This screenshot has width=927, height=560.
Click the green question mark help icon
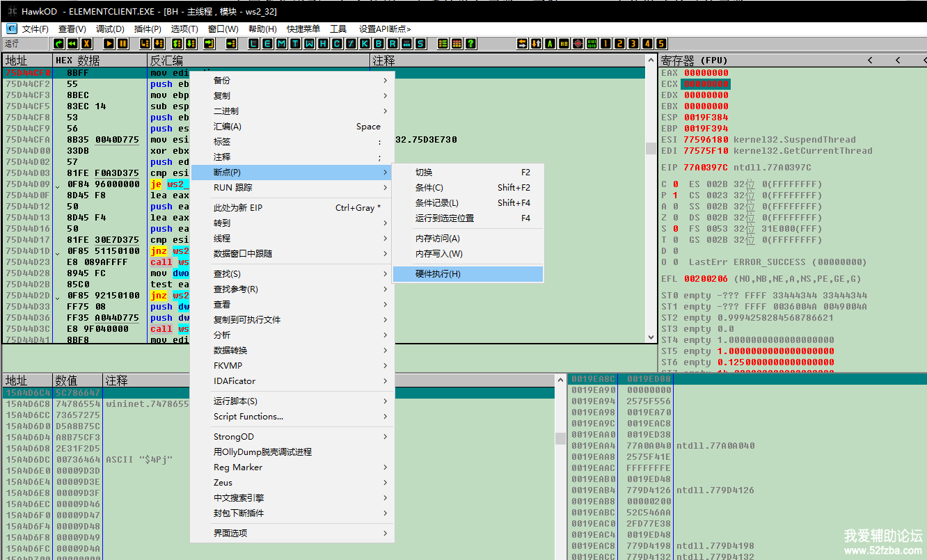[x=471, y=43]
